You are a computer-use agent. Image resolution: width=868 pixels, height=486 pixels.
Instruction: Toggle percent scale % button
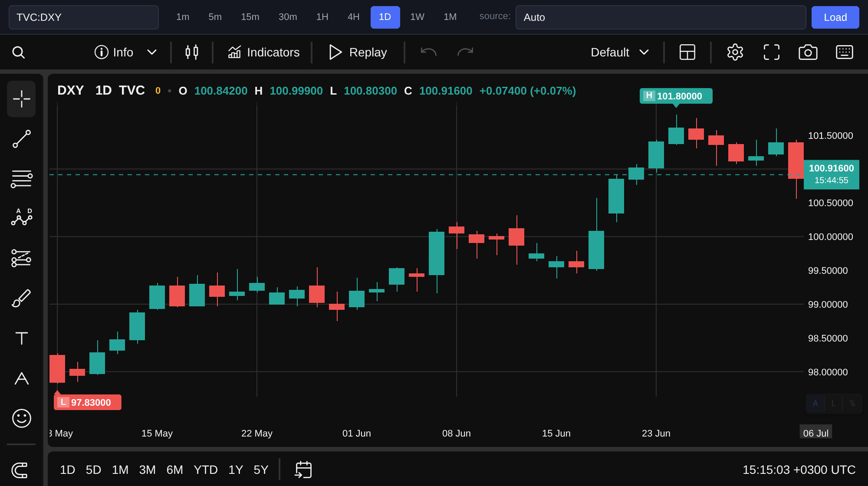[x=852, y=404]
